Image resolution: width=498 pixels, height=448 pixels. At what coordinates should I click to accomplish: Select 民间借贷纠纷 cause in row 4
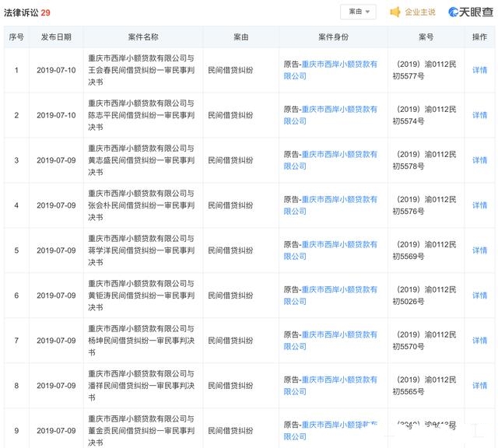pos(230,205)
